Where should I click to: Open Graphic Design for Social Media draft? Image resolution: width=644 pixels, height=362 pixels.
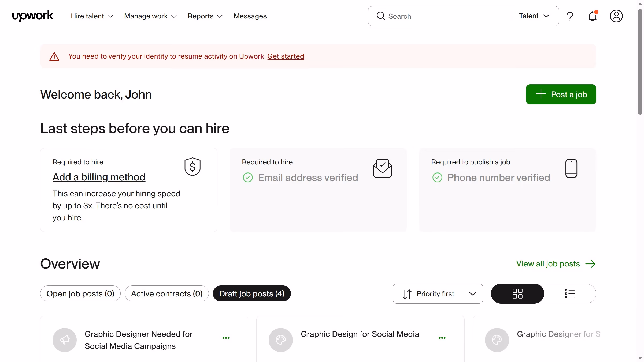pyautogui.click(x=360, y=334)
